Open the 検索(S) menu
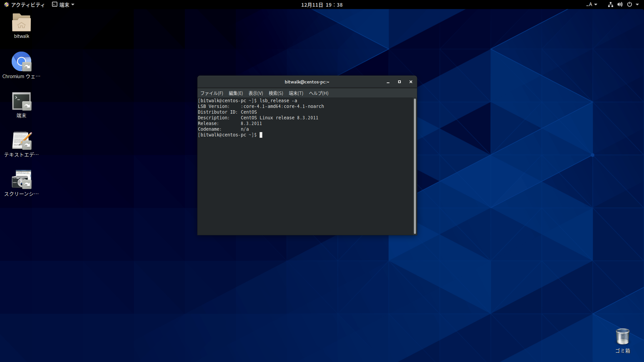The image size is (644, 362). (x=276, y=93)
